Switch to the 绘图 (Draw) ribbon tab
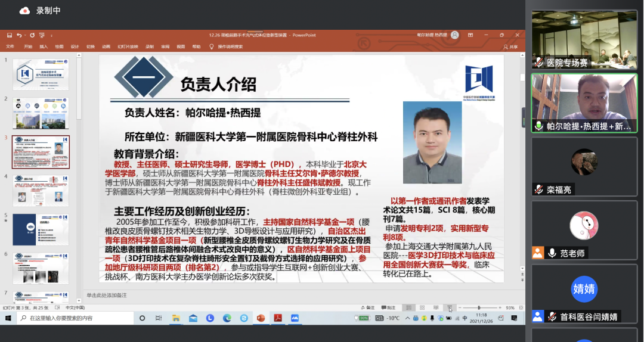The height and width of the screenshot is (342, 644). [59, 47]
